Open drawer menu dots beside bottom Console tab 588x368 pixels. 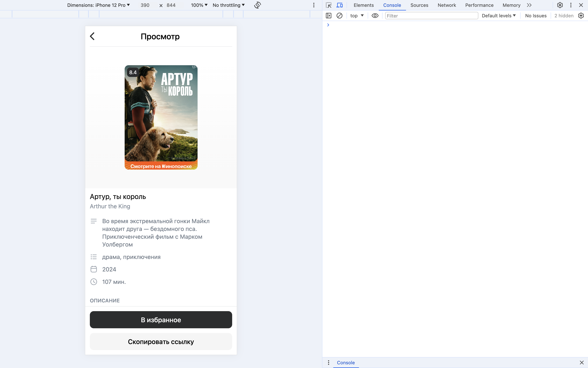(328, 362)
